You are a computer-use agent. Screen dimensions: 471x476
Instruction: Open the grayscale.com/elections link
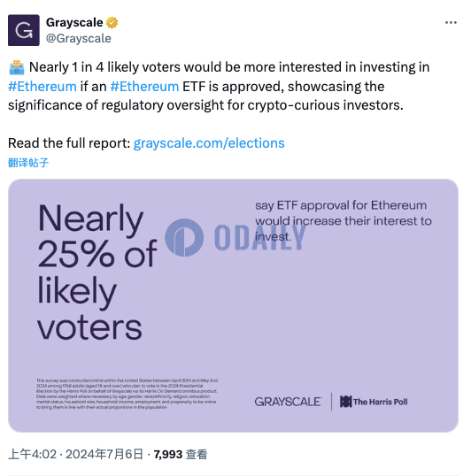point(209,143)
